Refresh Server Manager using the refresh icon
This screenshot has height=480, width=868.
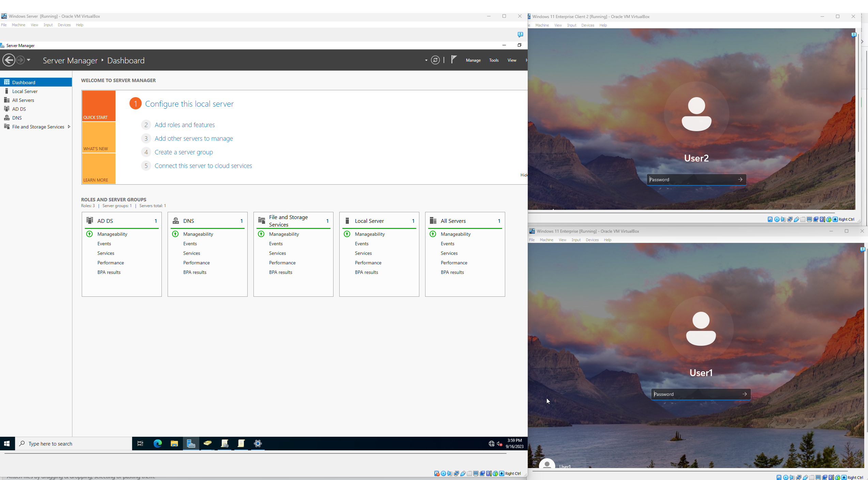pos(435,60)
